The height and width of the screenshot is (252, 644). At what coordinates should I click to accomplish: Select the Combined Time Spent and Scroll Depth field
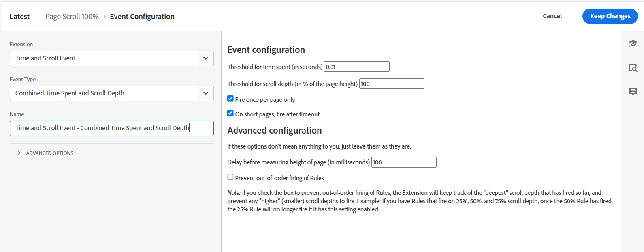pyautogui.click(x=104, y=93)
